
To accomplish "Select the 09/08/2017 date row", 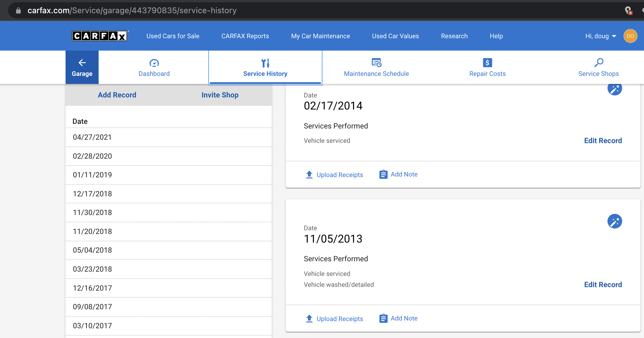I will (169, 307).
